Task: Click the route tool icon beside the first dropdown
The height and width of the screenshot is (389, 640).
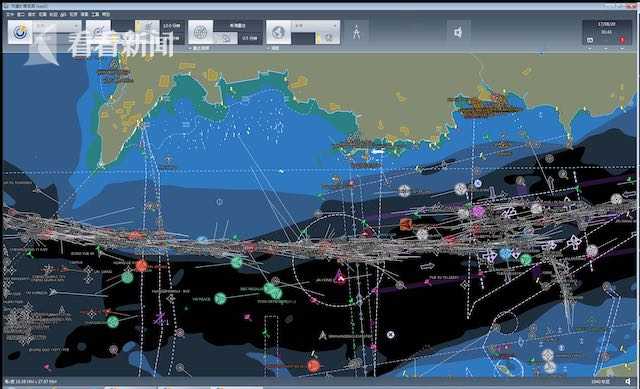Action: click(98, 32)
